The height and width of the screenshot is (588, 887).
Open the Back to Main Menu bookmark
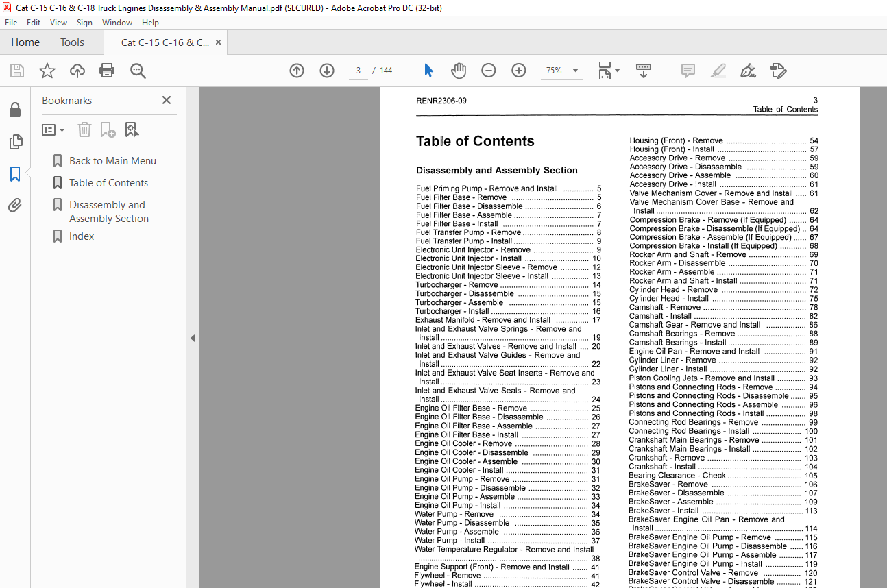[112, 161]
